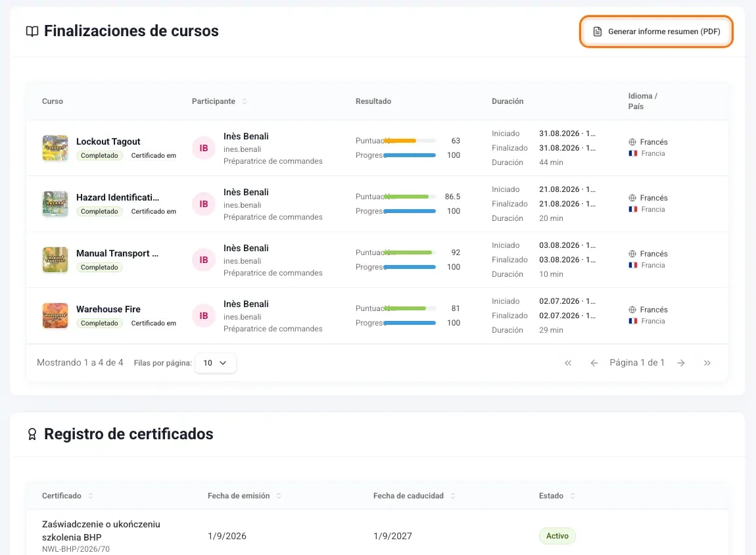Open the rows per page dropdown

point(215,363)
